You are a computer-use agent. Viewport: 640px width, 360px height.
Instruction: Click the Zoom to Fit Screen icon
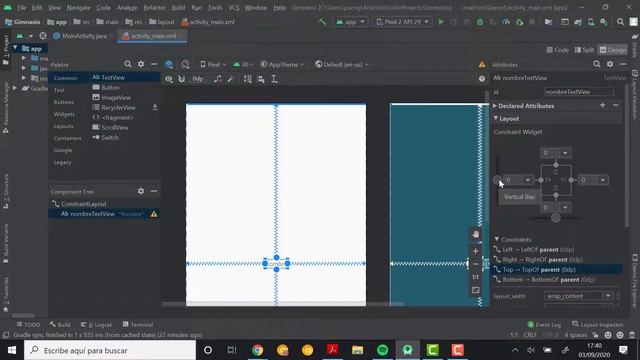coord(476,290)
